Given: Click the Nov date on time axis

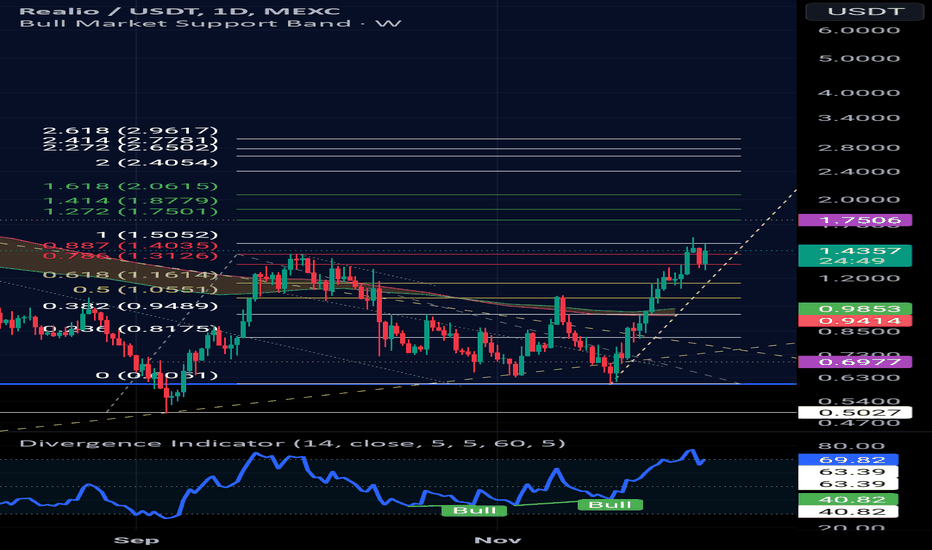Looking at the screenshot, I should (x=498, y=540).
